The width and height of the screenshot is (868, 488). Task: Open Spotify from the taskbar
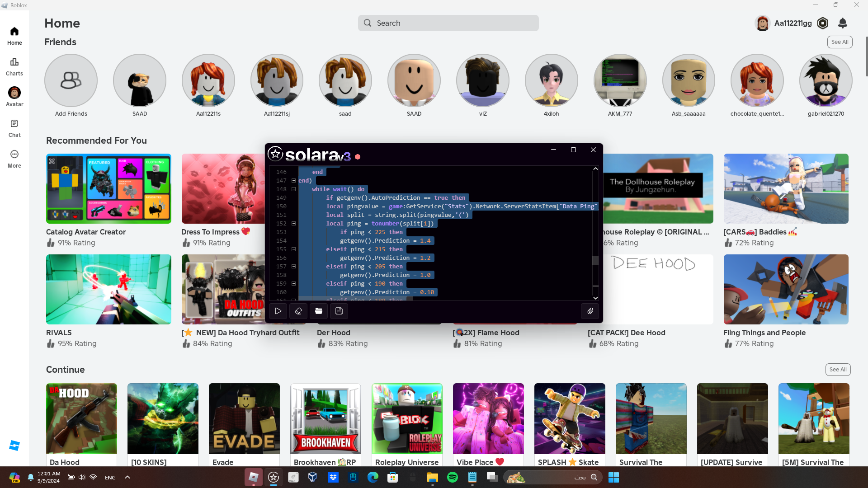(x=452, y=477)
